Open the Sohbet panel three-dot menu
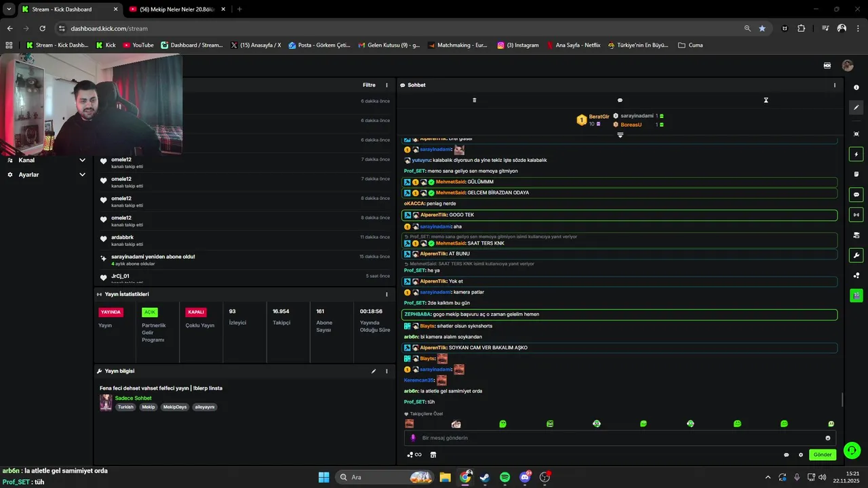The width and height of the screenshot is (868, 488). click(835, 85)
